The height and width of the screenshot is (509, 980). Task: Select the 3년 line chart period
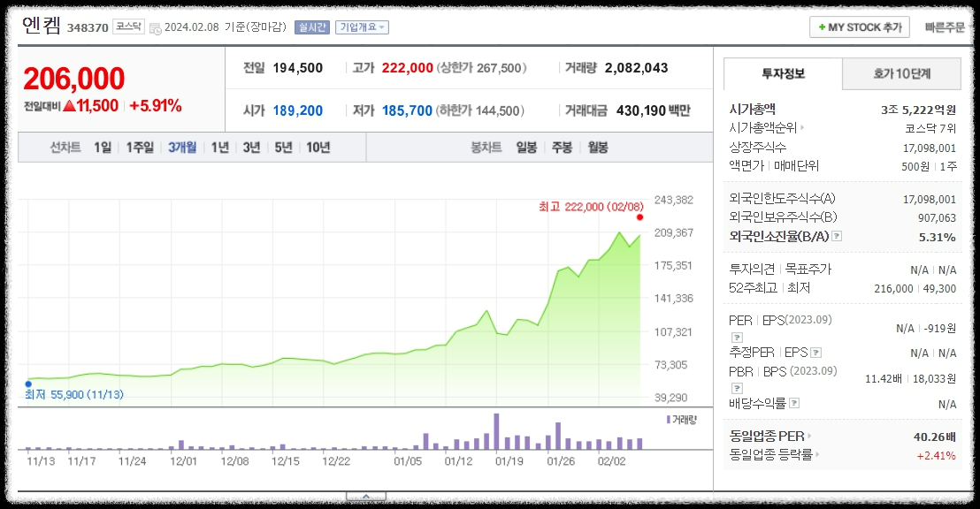point(251,148)
